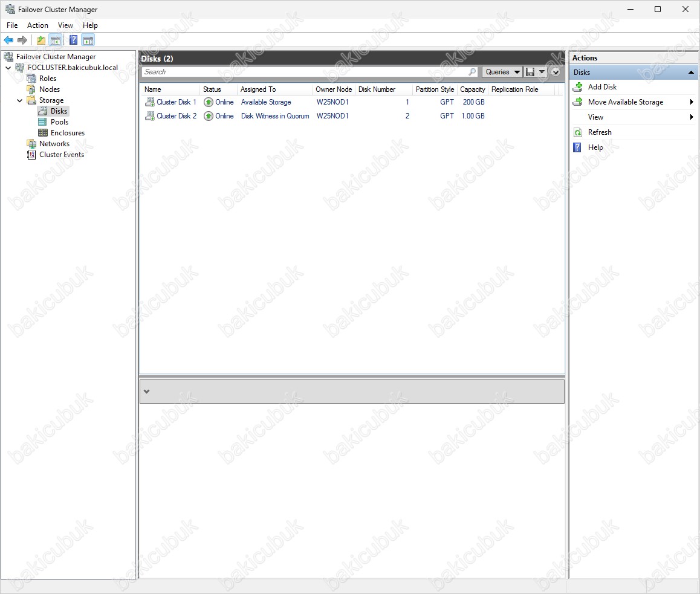Click the Cluster Events icon in the tree
700x594 pixels.
(x=31, y=155)
